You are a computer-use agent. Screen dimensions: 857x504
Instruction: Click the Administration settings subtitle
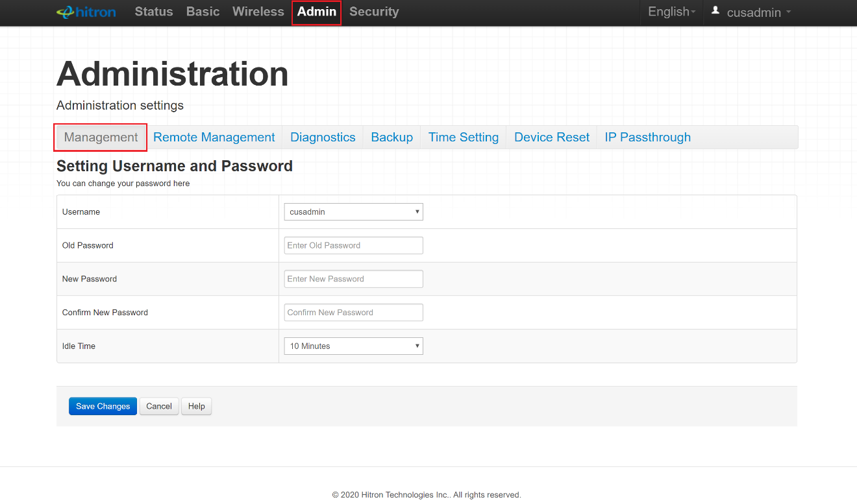tap(120, 105)
